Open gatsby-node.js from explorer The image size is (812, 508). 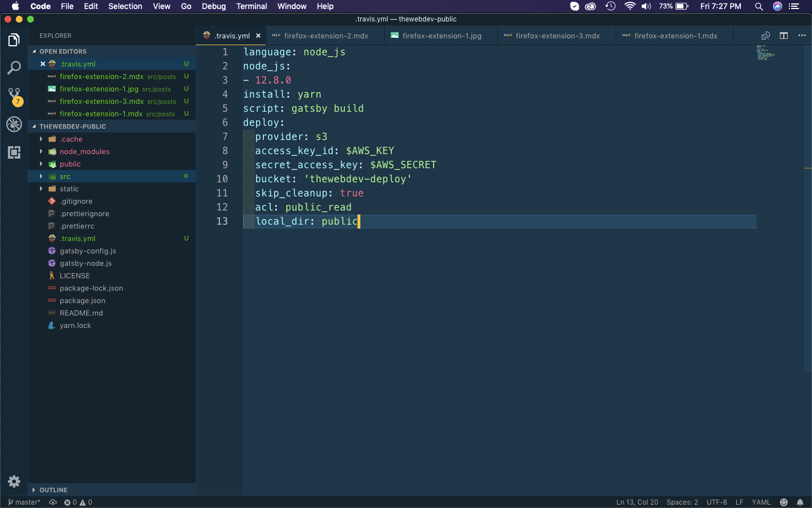pyautogui.click(x=112, y=263)
